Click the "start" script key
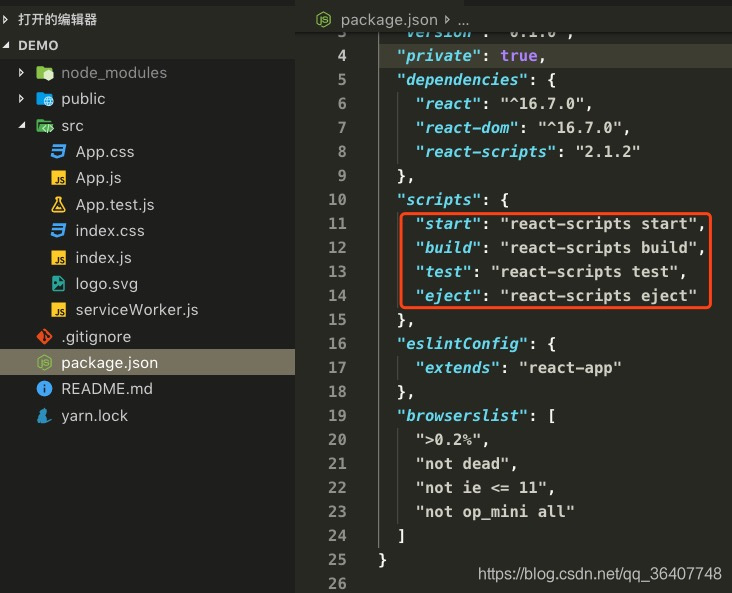This screenshot has height=593, width=732. click(448, 224)
